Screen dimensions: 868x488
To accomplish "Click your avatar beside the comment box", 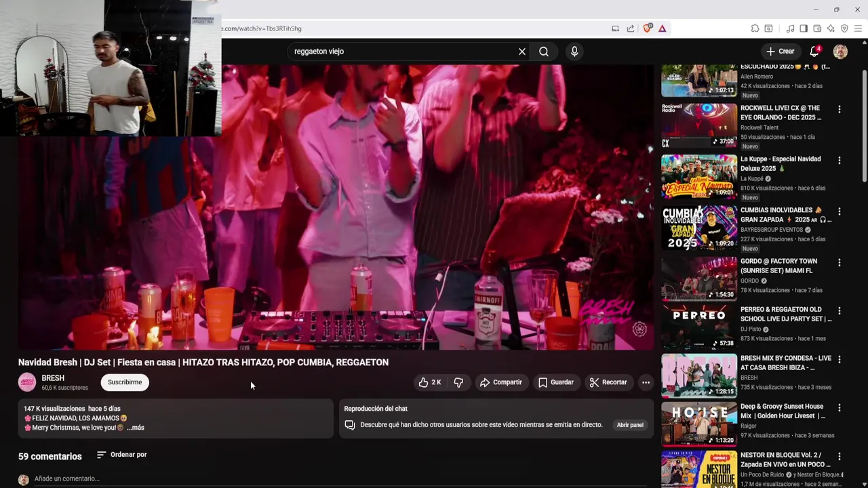I will click(x=24, y=480).
